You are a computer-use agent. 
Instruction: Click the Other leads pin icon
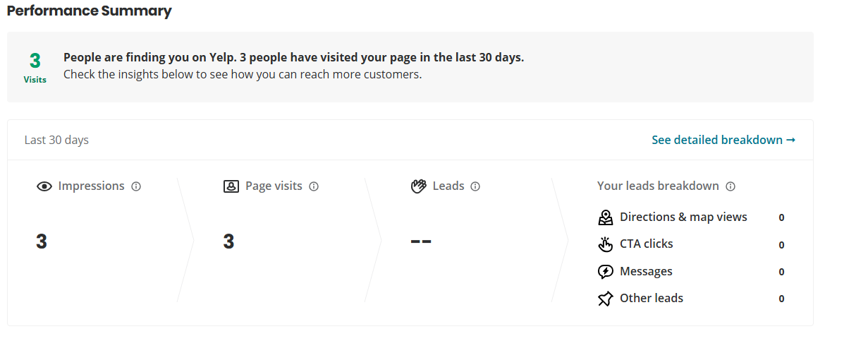[605, 299]
